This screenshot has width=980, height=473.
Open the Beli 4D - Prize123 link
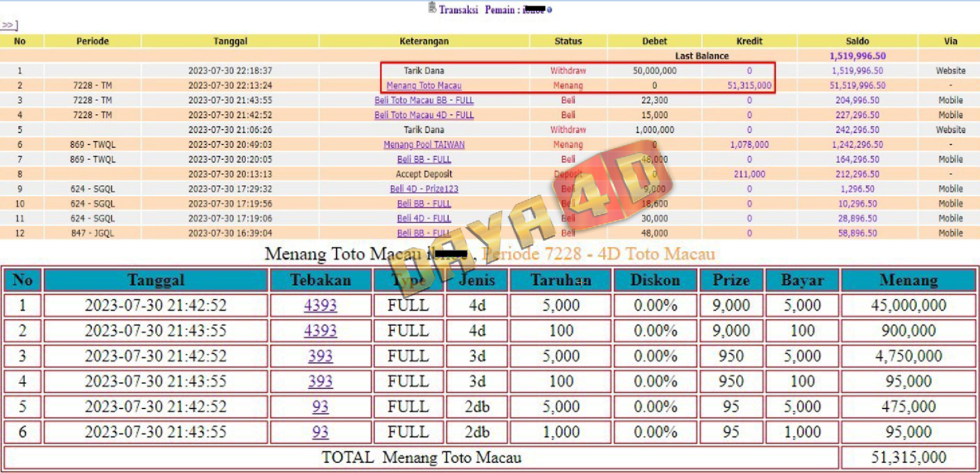(424, 189)
